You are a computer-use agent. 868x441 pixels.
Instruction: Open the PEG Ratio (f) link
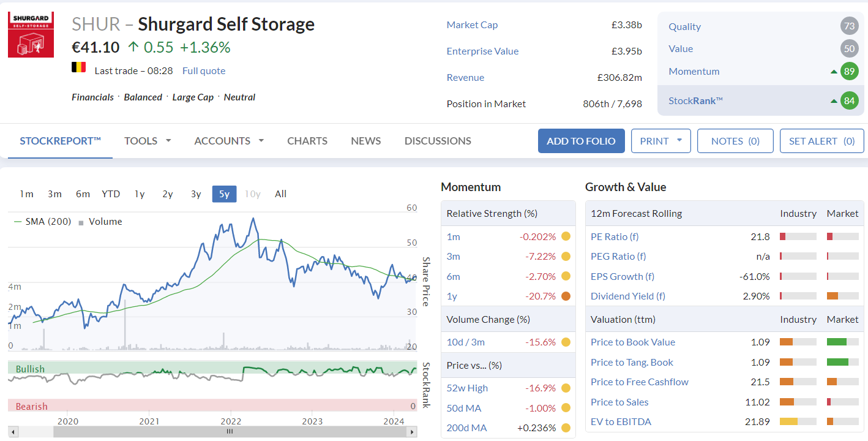(618, 256)
